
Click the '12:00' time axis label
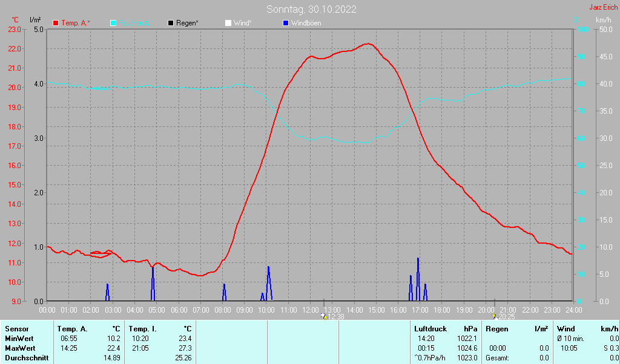pyautogui.click(x=311, y=310)
